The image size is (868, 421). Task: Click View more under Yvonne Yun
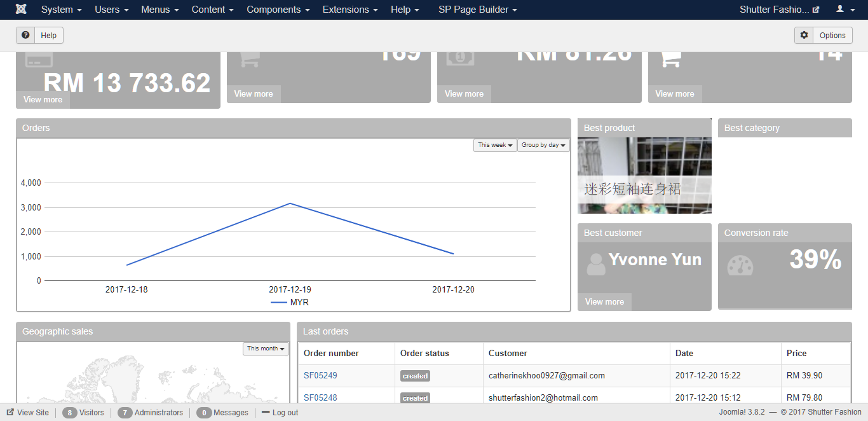pos(604,301)
